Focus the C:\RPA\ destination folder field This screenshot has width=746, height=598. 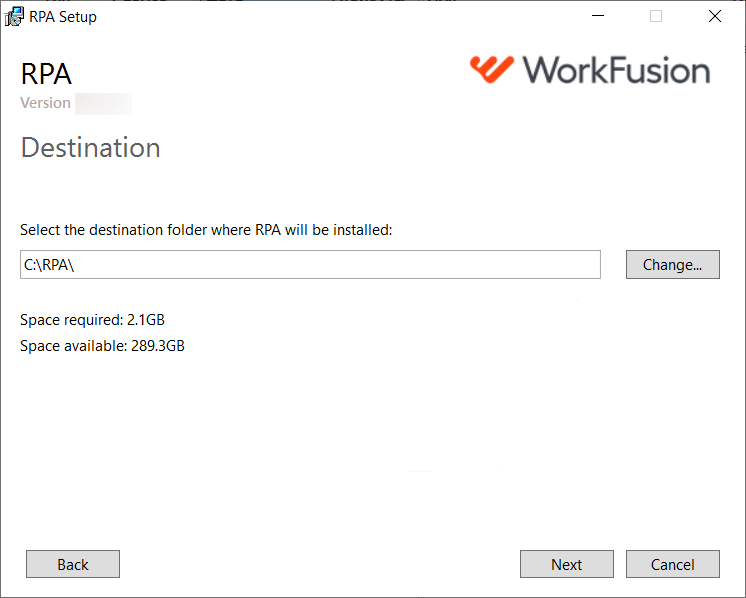tap(310, 265)
